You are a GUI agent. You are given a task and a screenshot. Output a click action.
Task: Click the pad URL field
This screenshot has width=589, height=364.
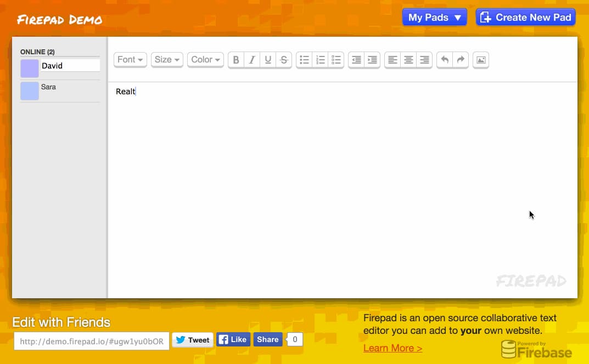pos(92,341)
